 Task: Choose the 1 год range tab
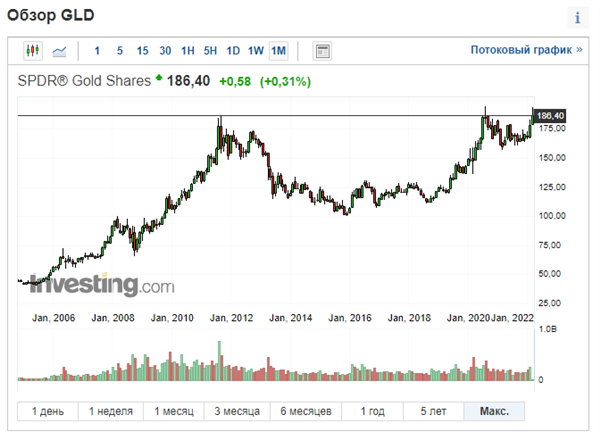click(372, 411)
